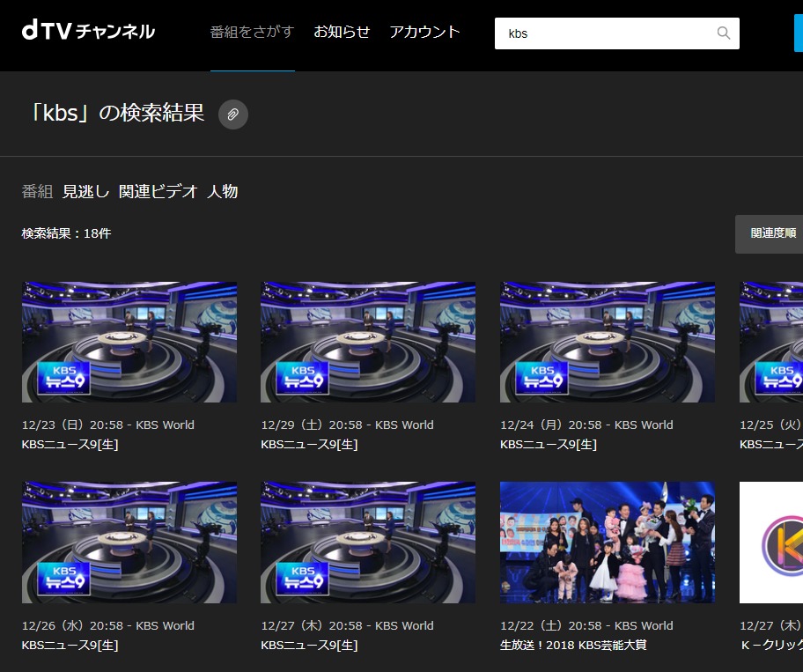Open the 12/29 (土) KBS News 9 thumbnail
803x672 pixels.
point(368,342)
